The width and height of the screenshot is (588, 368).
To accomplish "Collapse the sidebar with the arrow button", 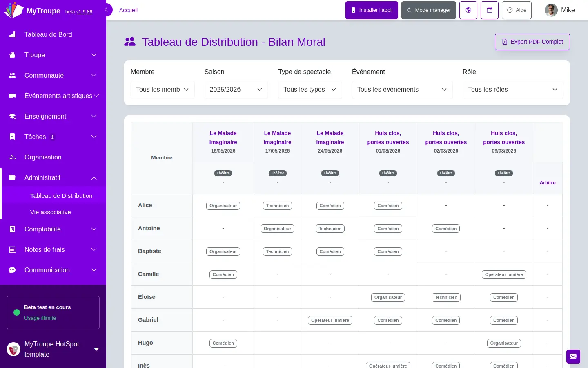I will pos(107,10).
